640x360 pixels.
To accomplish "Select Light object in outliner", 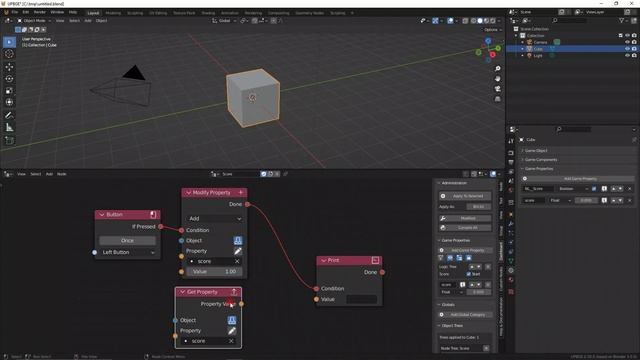I will (x=538, y=56).
